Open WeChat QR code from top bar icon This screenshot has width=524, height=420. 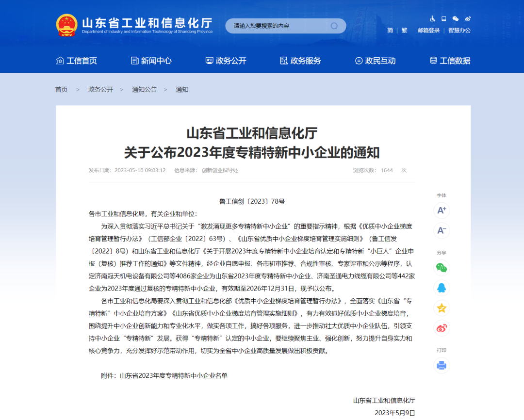(x=455, y=18)
